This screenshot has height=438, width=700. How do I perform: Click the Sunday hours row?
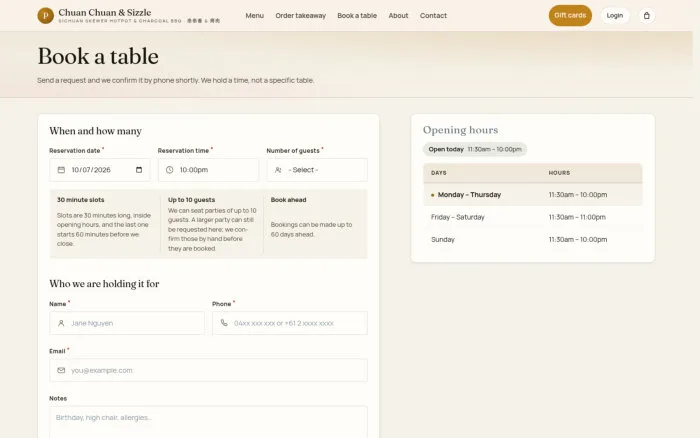533,239
